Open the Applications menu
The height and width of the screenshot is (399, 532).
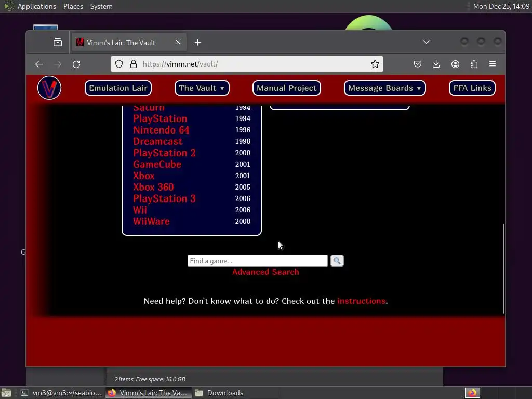tap(37, 6)
